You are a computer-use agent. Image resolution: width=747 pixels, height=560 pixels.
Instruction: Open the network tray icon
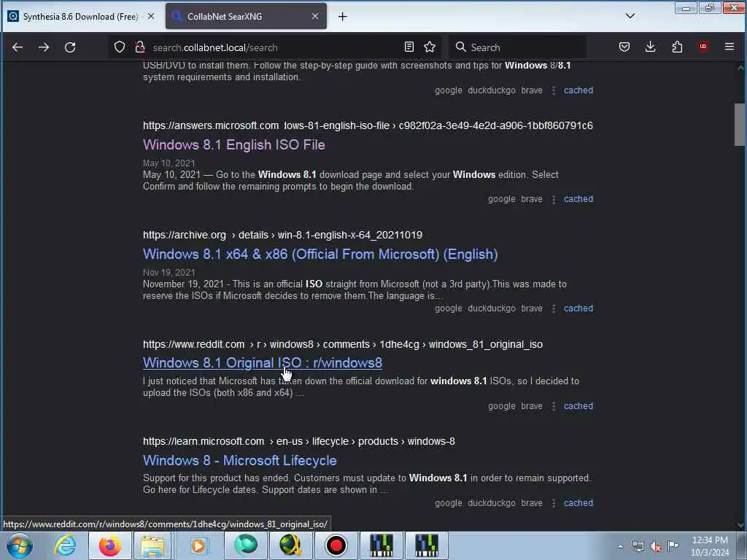[638, 547]
